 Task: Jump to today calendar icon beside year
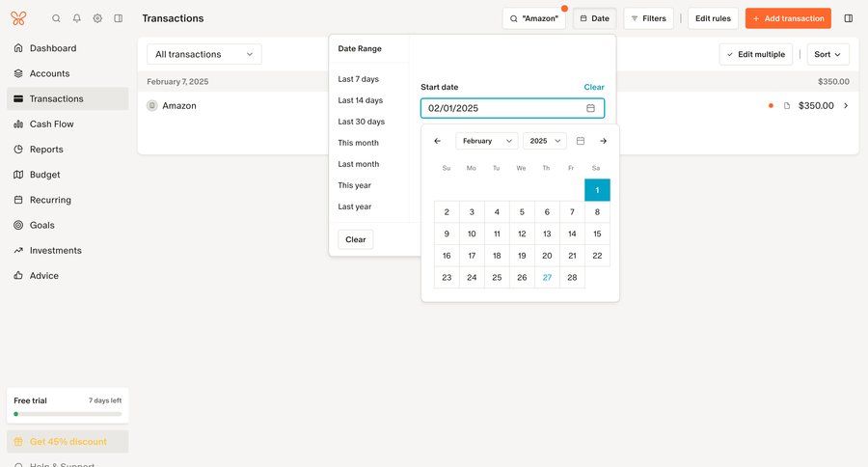(581, 141)
